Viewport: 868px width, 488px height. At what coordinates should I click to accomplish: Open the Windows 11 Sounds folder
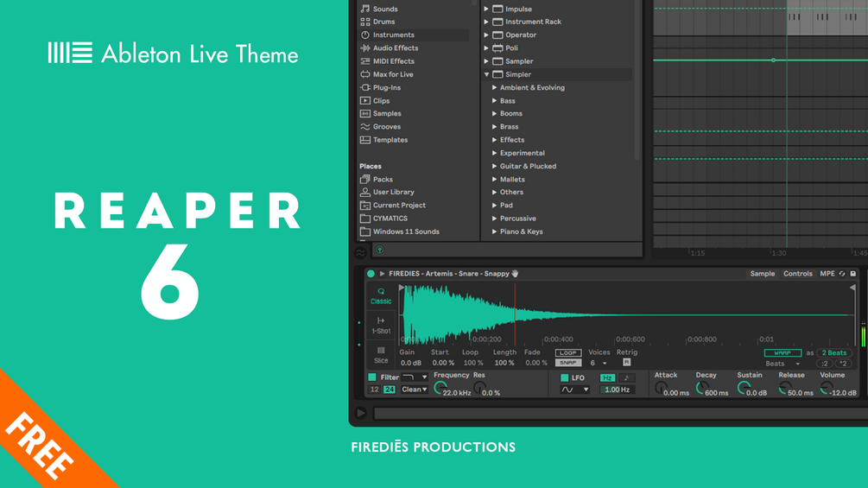(x=400, y=231)
